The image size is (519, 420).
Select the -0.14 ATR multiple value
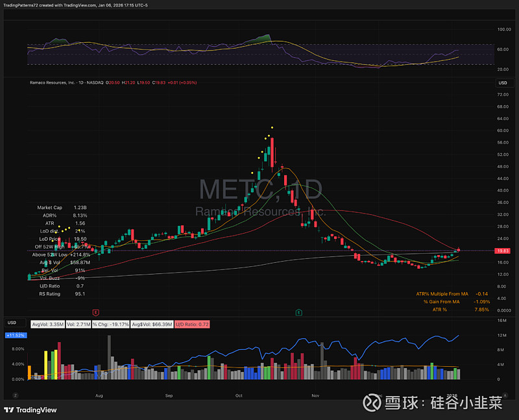tap(481, 294)
